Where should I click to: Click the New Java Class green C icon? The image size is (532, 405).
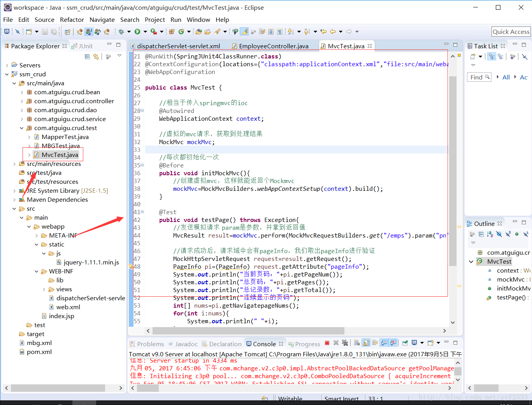[x=181, y=32]
